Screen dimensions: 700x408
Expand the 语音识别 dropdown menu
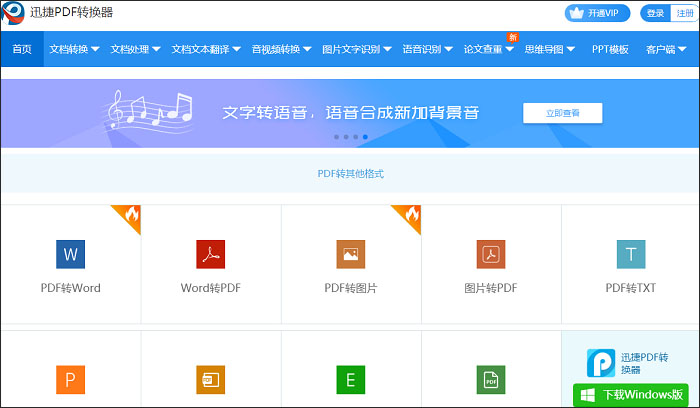(x=428, y=49)
